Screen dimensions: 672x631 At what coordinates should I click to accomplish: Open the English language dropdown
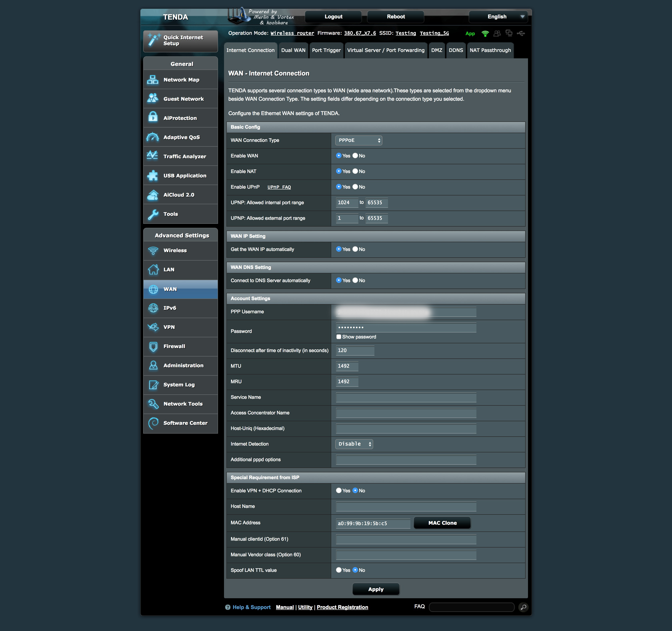[x=498, y=17]
